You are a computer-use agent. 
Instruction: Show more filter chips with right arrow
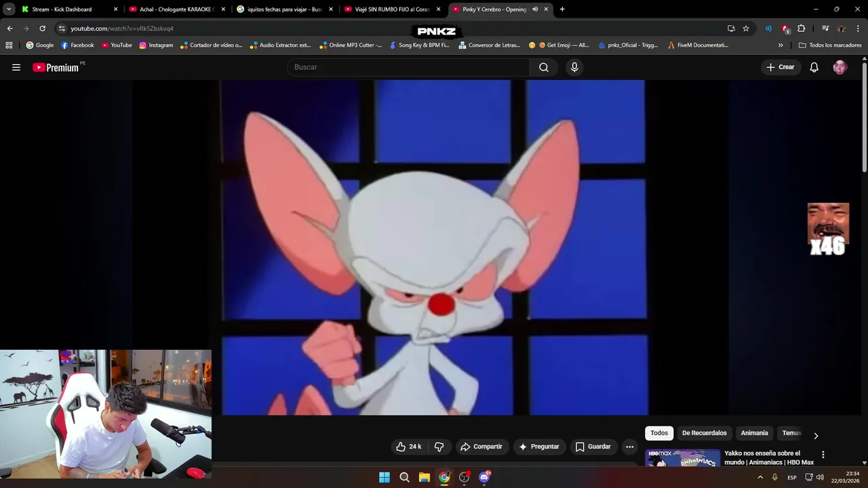pyautogui.click(x=816, y=436)
